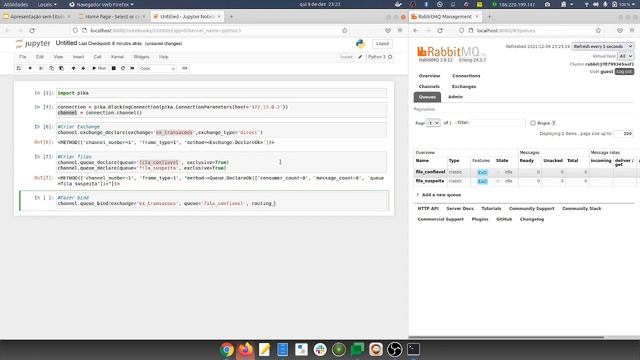
Task: Launch Google Chrome from the dock
Action: 227,350
